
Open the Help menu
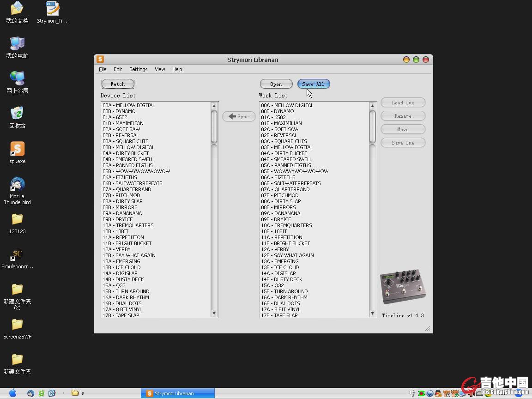tap(177, 69)
